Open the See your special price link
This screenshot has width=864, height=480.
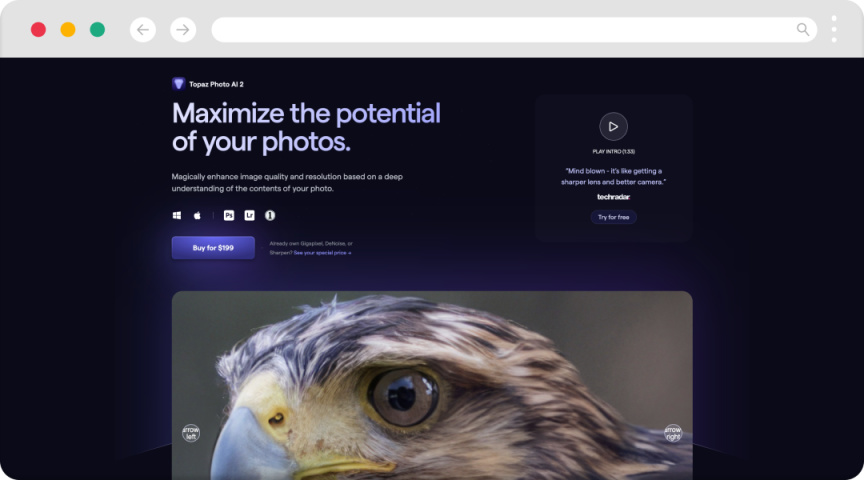322,253
